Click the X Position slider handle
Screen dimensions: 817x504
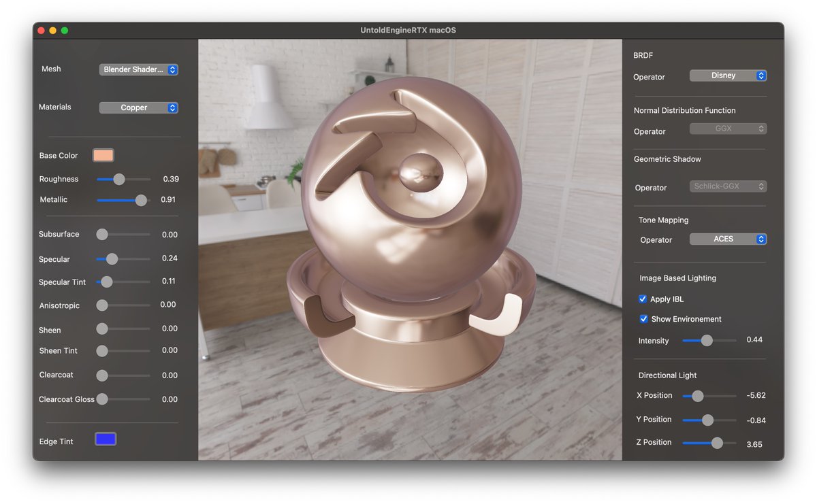697,396
